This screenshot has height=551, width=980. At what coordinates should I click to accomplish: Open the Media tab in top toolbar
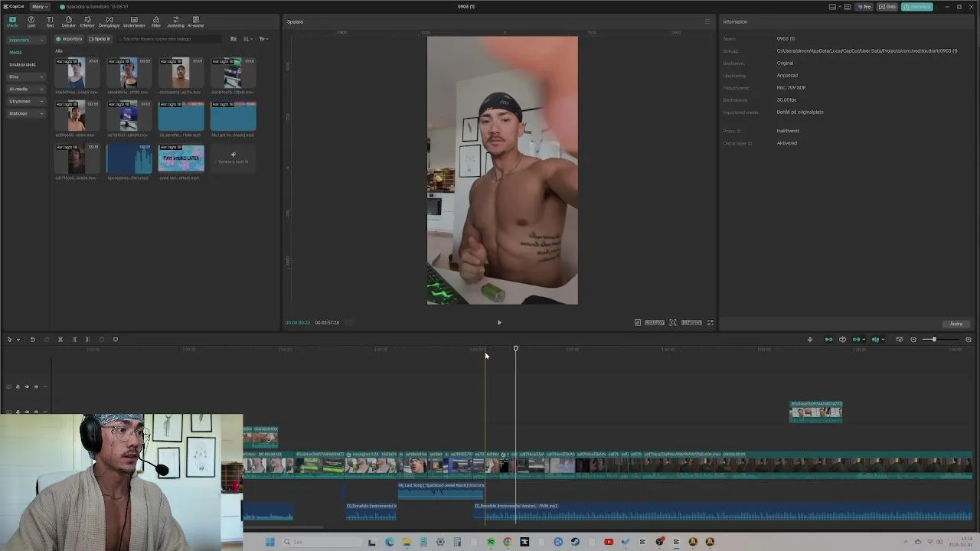click(x=12, y=21)
